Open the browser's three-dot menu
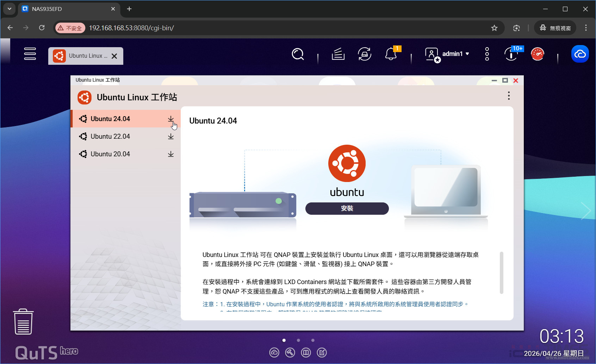Image resolution: width=596 pixels, height=364 pixels. [586, 28]
